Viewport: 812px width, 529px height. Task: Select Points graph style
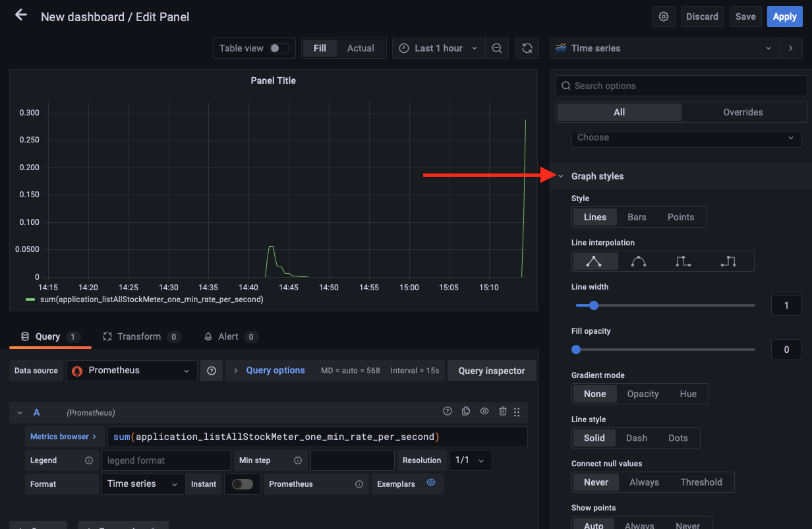[681, 217]
